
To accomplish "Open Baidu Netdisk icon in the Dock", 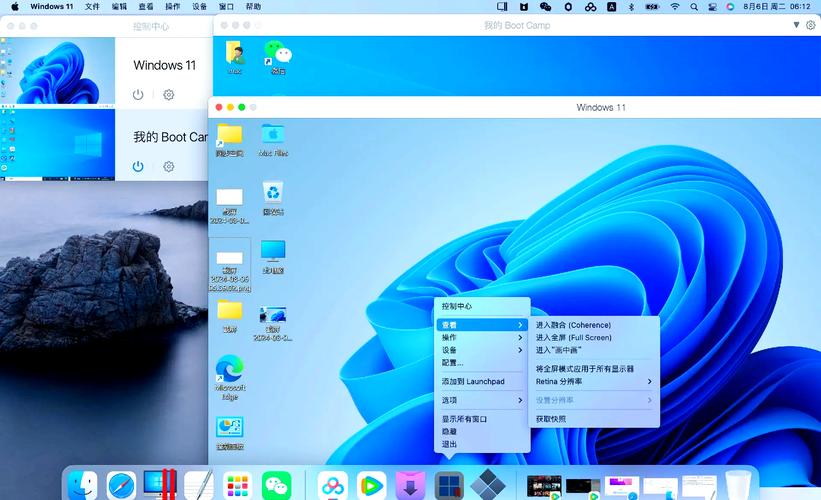I will pyautogui.click(x=333, y=485).
